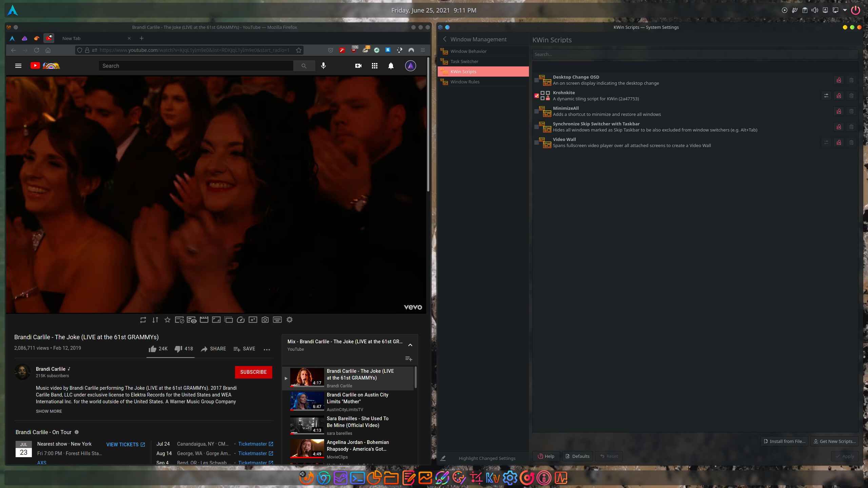Open keyboard shortcuts icon under the video
This screenshot has height=488, width=868.
pyautogui.click(x=277, y=320)
